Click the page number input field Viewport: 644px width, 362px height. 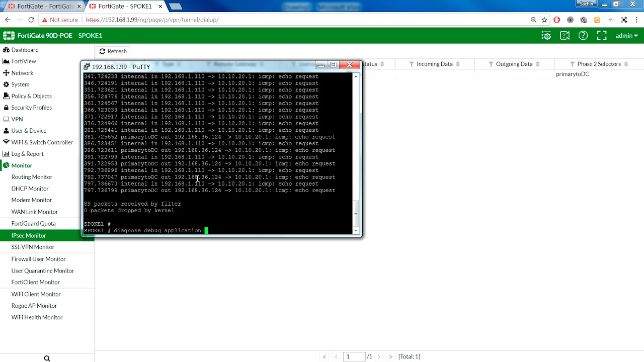354,356
